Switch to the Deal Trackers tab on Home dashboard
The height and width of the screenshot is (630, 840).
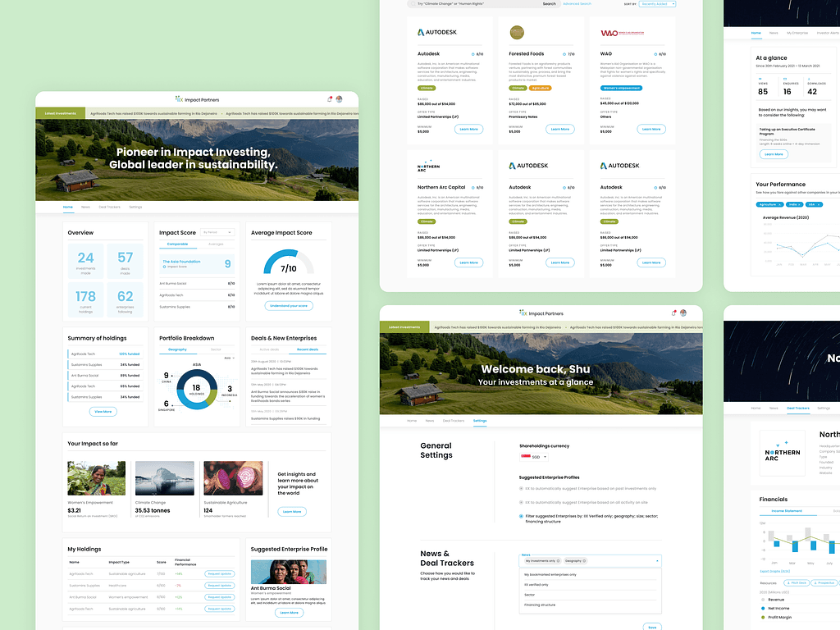(x=110, y=207)
